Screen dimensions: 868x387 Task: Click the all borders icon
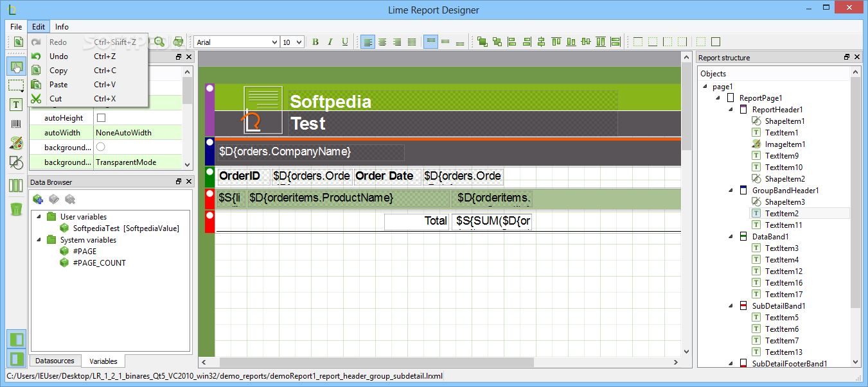(x=716, y=42)
